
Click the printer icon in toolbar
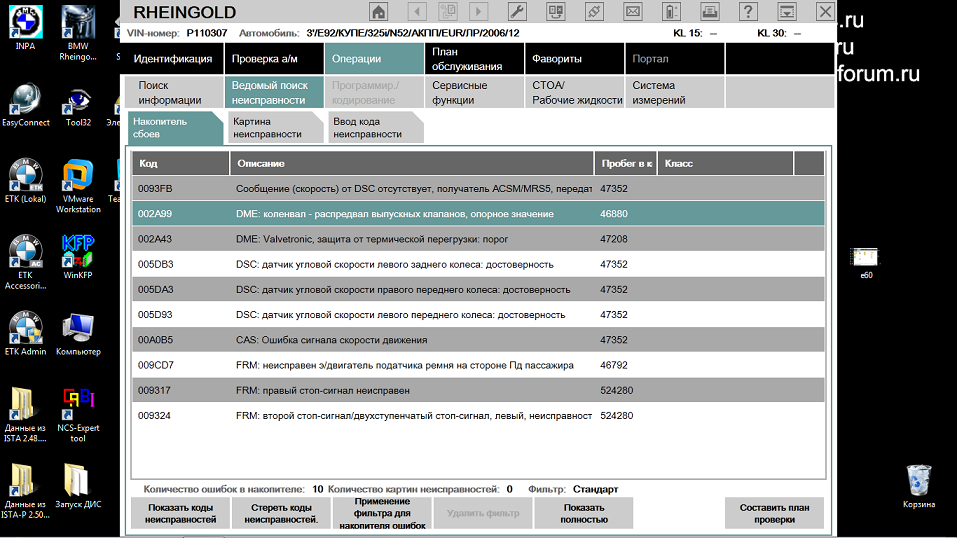pos(709,12)
